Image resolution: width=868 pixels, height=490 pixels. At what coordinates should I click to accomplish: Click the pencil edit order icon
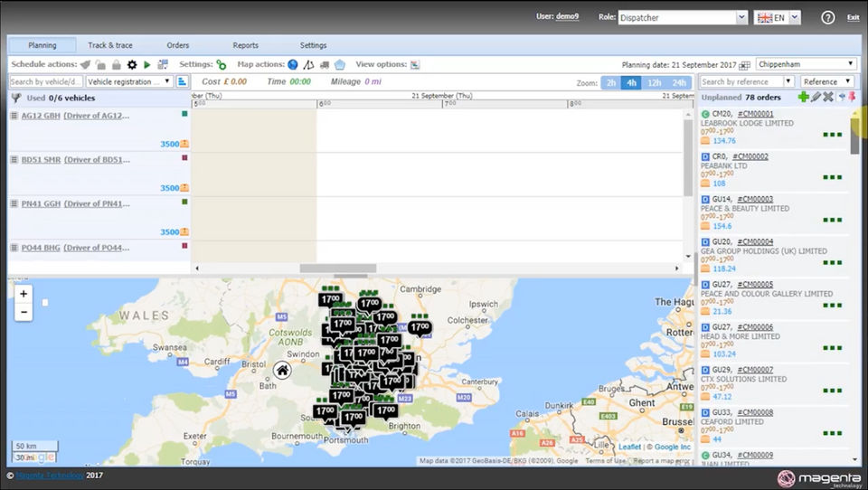[x=816, y=98]
